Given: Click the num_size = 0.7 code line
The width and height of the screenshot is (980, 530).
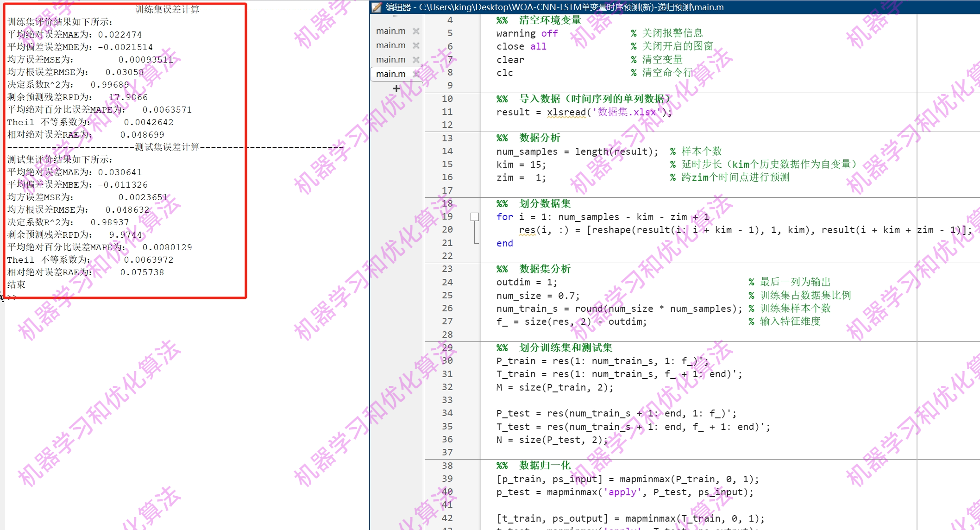Looking at the screenshot, I should coord(537,296).
